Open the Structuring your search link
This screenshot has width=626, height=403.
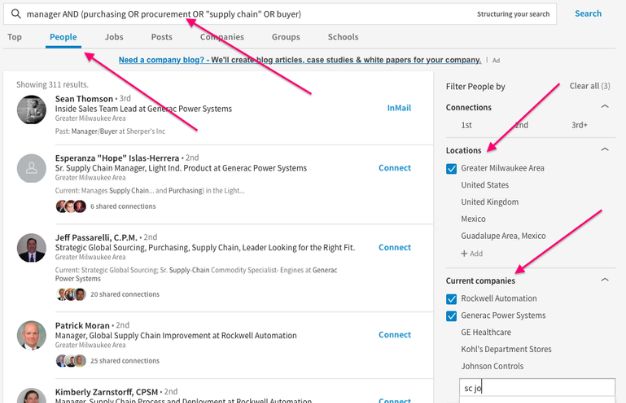pos(513,14)
